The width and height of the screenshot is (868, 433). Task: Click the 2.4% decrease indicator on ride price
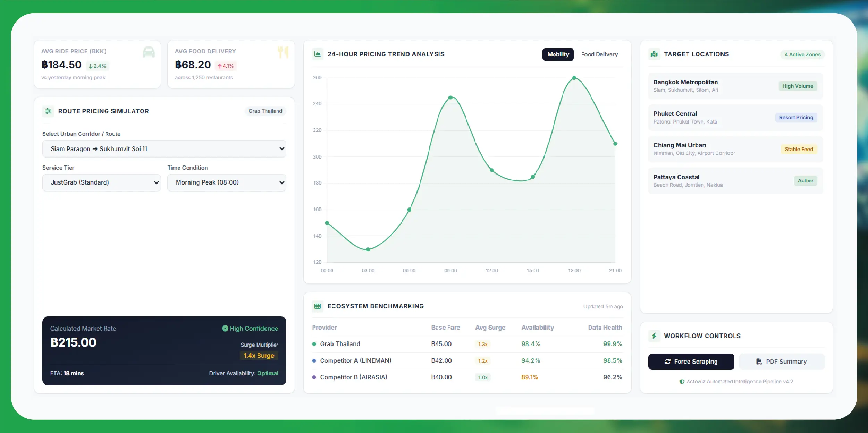click(x=97, y=66)
